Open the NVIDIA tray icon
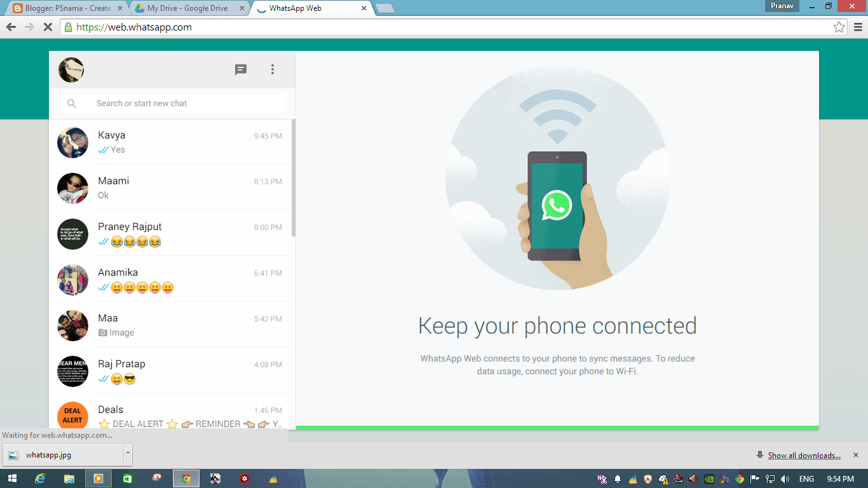 (709, 479)
